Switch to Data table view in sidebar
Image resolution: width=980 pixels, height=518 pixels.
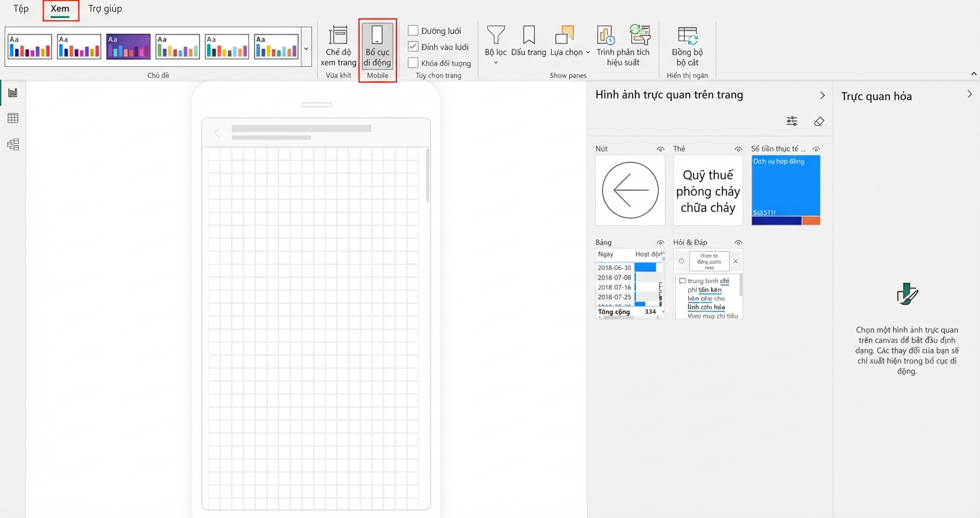tap(12, 118)
